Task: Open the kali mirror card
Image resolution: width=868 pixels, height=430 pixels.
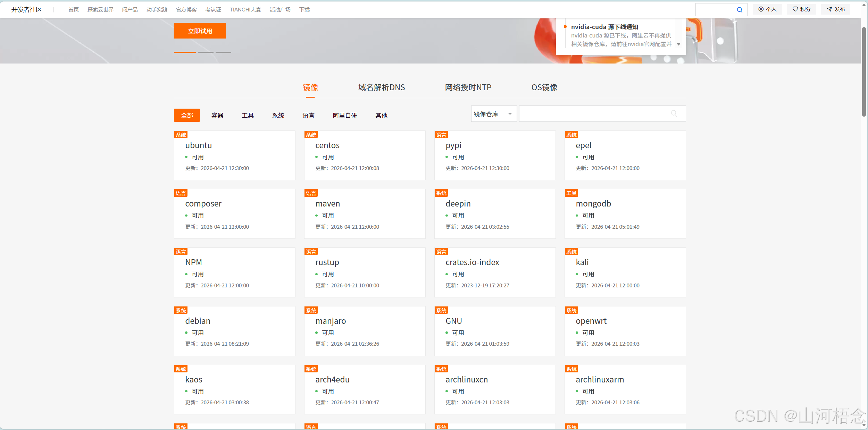Action: tap(625, 272)
